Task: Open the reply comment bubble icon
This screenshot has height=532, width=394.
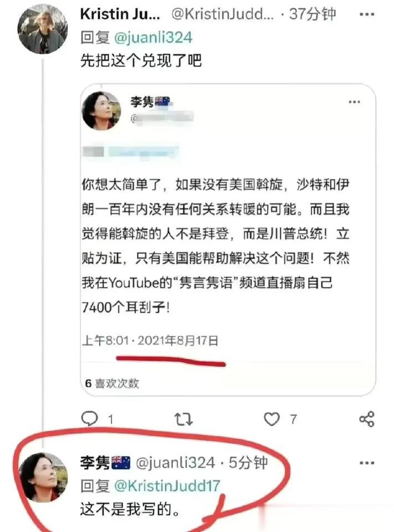Action: (90, 419)
